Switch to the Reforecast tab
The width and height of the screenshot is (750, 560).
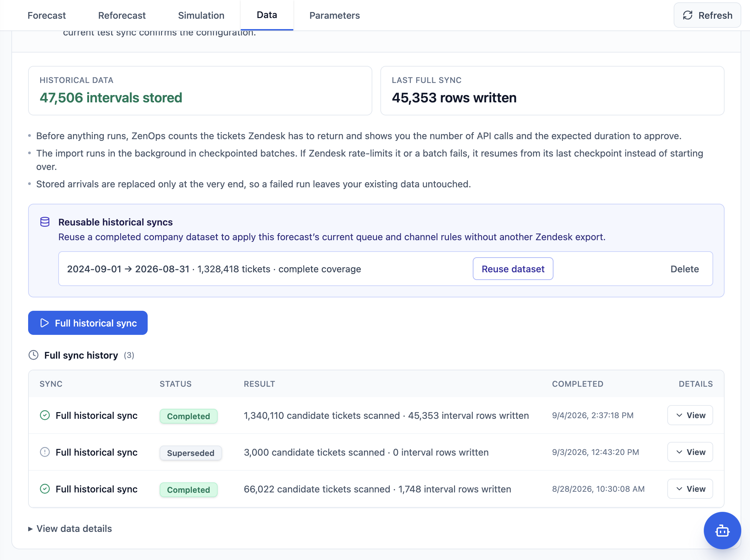[122, 15]
